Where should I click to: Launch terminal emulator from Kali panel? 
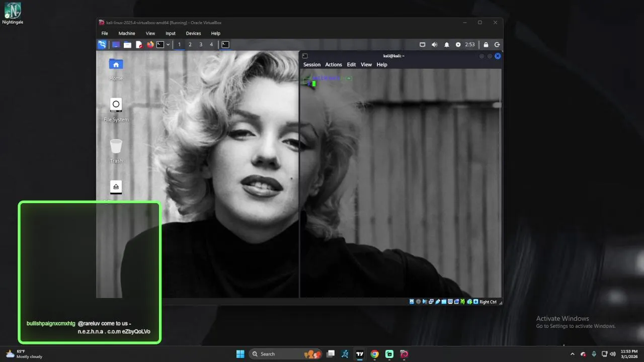(160, 45)
